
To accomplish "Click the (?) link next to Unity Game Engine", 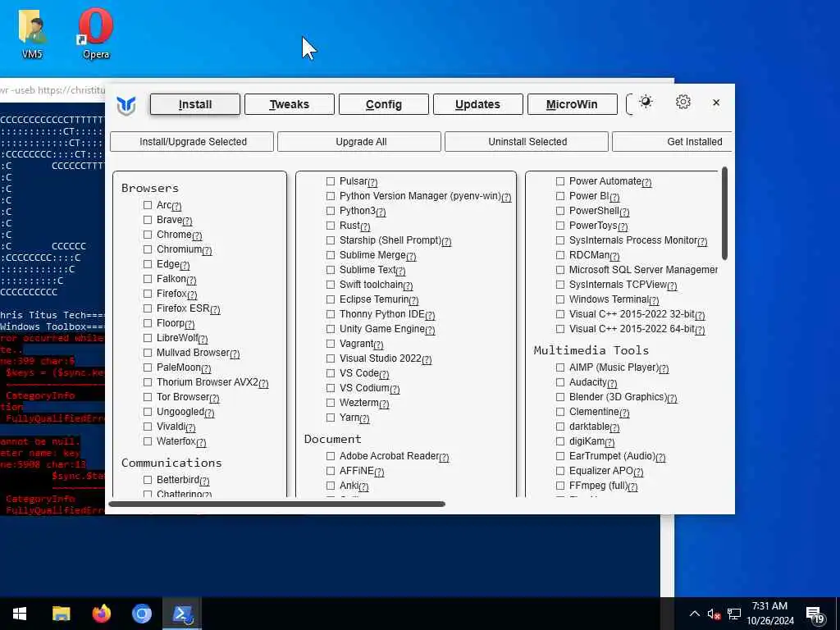I will (430, 331).
